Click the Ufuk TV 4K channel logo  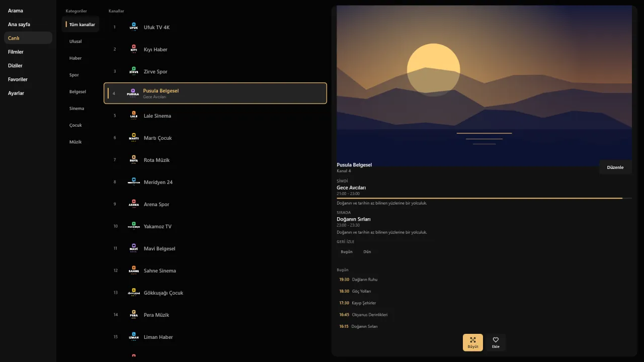[x=133, y=27]
